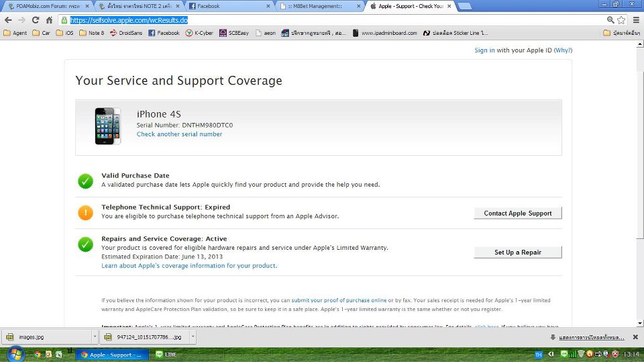This screenshot has width=644, height=362.
Task: Click the taskbar clock showing 13:14
Action: click(631, 354)
